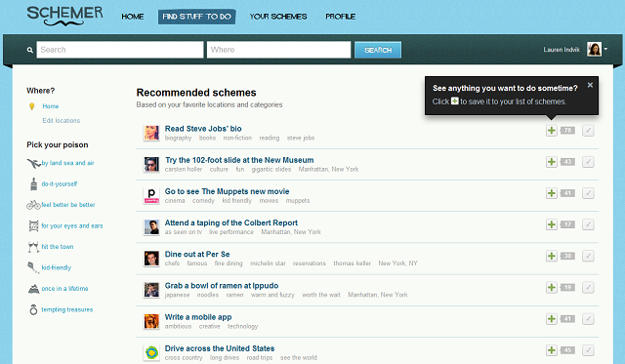
Task: Check off Grab a bowl of ramen at Ippudo
Action: click(588, 287)
